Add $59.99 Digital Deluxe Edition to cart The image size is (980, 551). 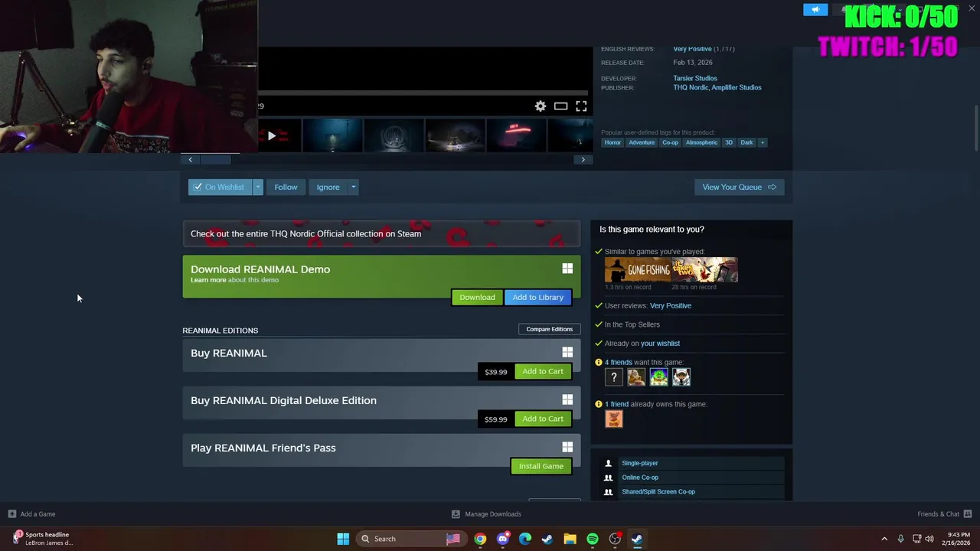click(x=543, y=419)
